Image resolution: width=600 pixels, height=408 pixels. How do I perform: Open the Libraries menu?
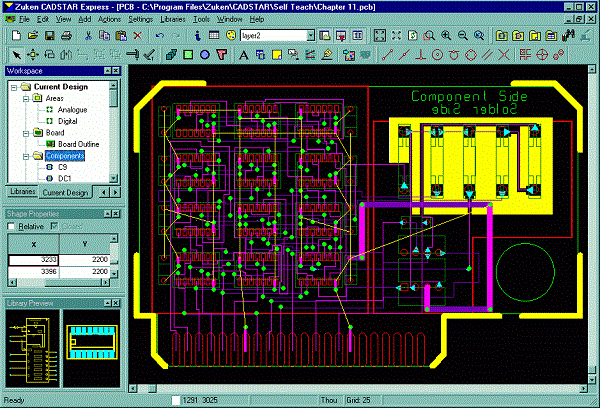[x=173, y=19]
